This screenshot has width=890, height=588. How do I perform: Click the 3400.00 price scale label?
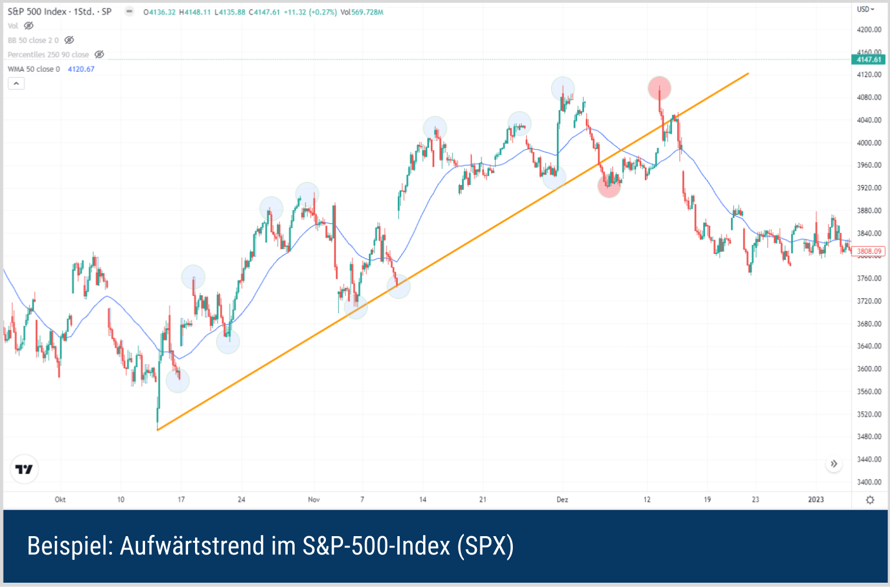pos(869,482)
